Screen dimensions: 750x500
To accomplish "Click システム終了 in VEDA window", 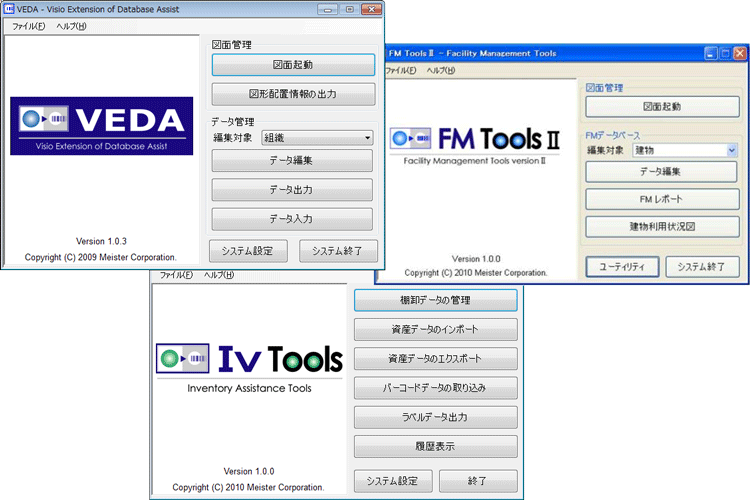I will [x=338, y=251].
